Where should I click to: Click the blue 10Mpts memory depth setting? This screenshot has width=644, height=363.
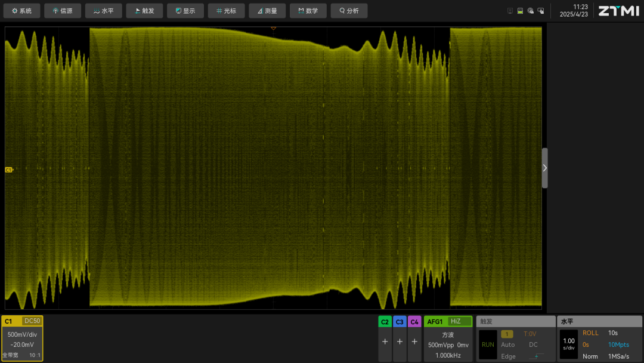tap(618, 344)
